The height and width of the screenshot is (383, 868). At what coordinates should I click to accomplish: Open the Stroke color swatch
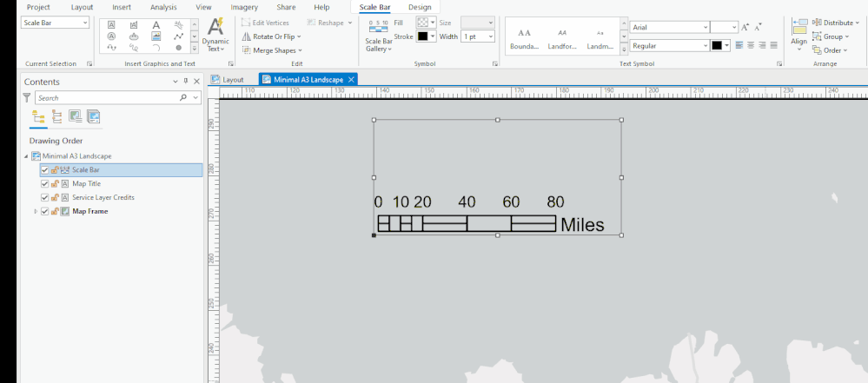coord(426,36)
